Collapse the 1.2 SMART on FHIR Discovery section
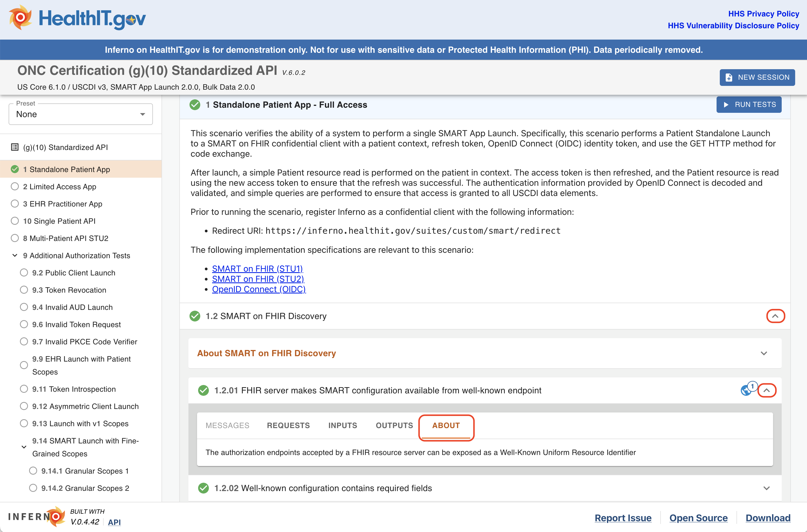Viewport: 807px width, 532px height. pos(776,316)
